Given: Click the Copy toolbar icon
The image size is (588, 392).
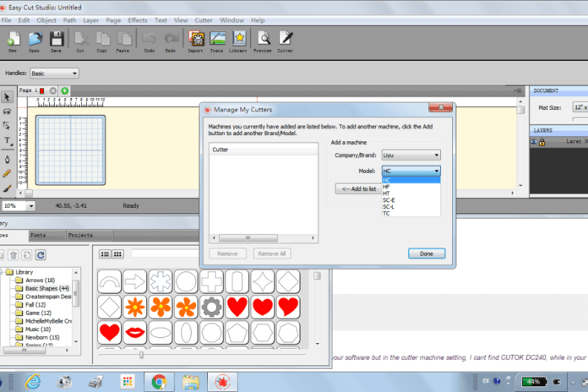Looking at the screenshot, I should (x=102, y=41).
